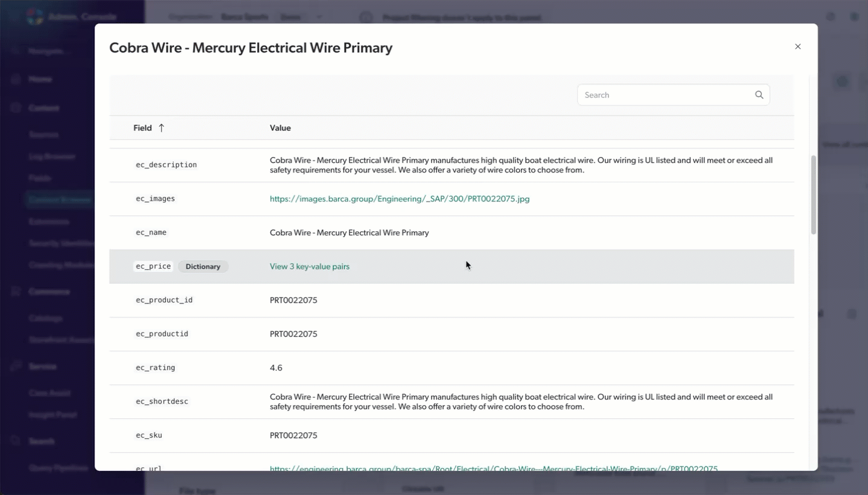The height and width of the screenshot is (495, 868).
Task: Click the dialog title Cobra Wire heading
Action: (x=251, y=48)
